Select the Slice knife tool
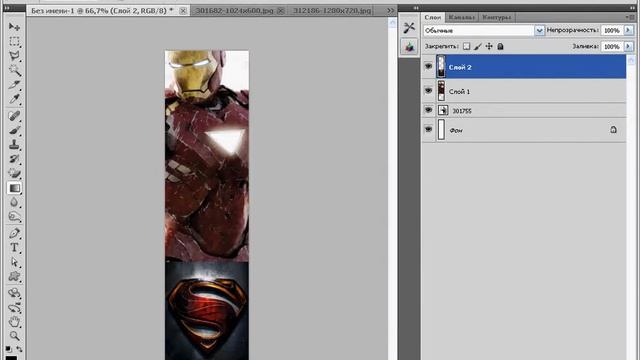The image size is (640, 360). point(14,84)
